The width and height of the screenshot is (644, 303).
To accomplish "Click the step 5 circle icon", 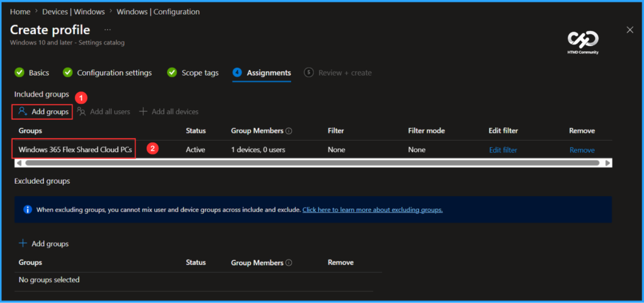I will coord(308,73).
